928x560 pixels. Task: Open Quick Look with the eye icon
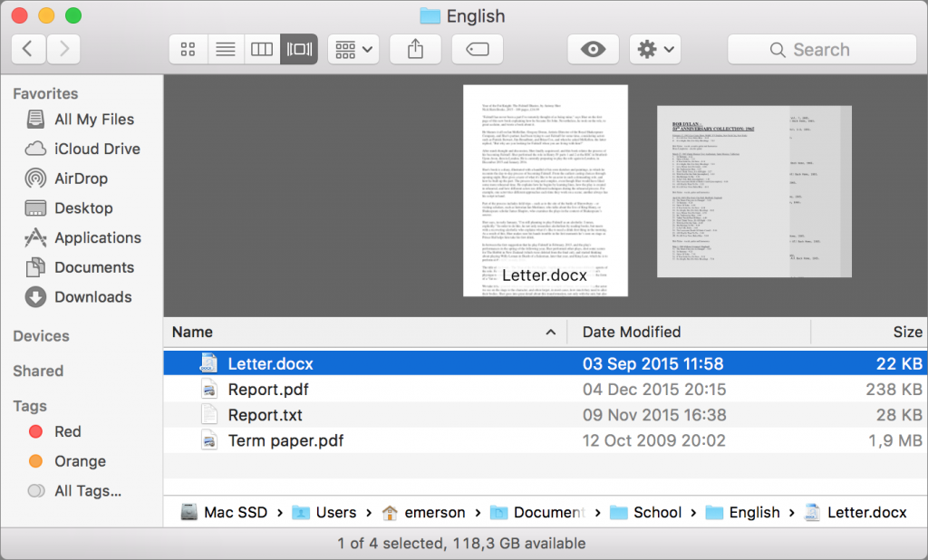[x=593, y=50]
